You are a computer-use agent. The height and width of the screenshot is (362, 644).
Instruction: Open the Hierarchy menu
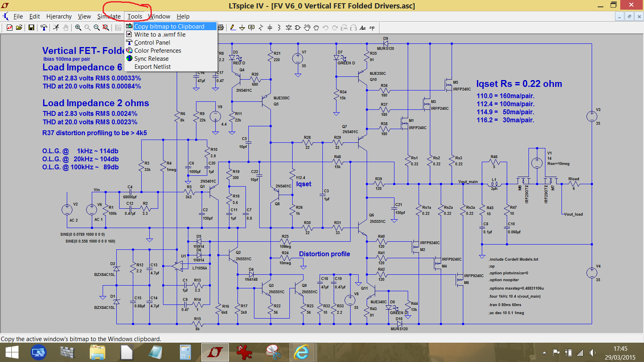59,16
